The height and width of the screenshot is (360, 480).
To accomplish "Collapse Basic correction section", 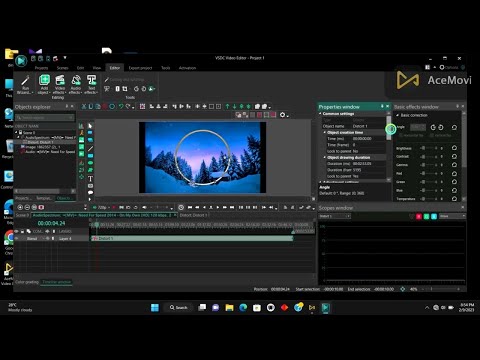I will pos(397,115).
